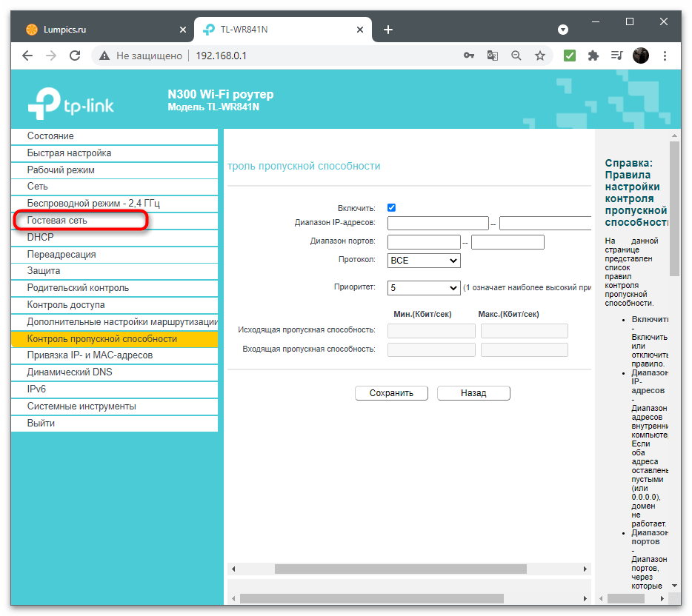Click outgoing bandwidth maximum field

[x=525, y=331]
